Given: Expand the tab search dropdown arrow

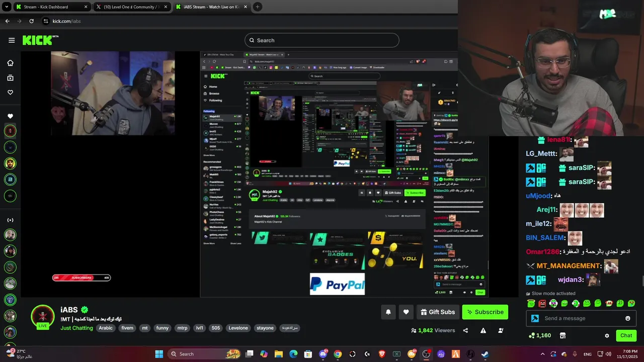Looking at the screenshot, I should pos(7,7).
